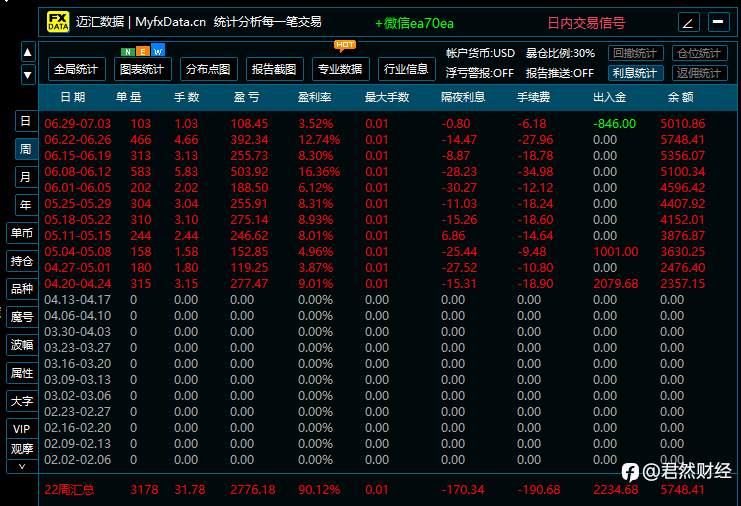Viewport: 741px width, 506px height.
Task: Open 专业数据 professional data
Action: pyautogui.click(x=340, y=69)
